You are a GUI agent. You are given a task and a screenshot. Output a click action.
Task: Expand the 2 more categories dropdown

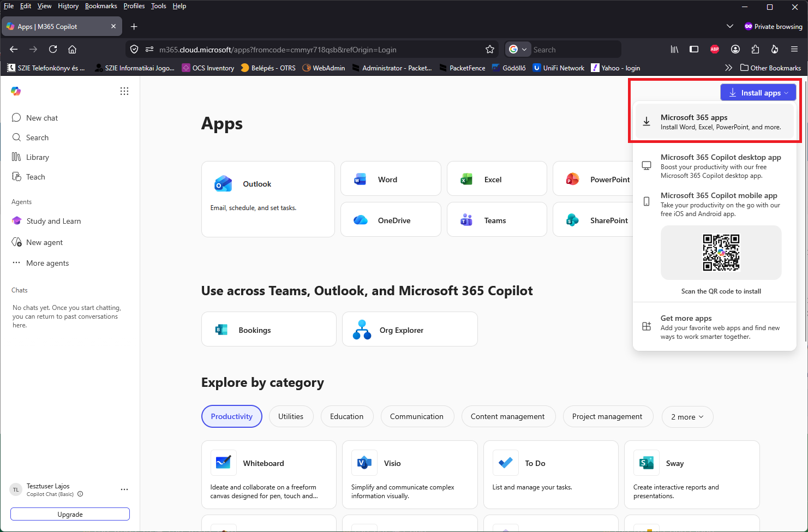click(x=687, y=417)
